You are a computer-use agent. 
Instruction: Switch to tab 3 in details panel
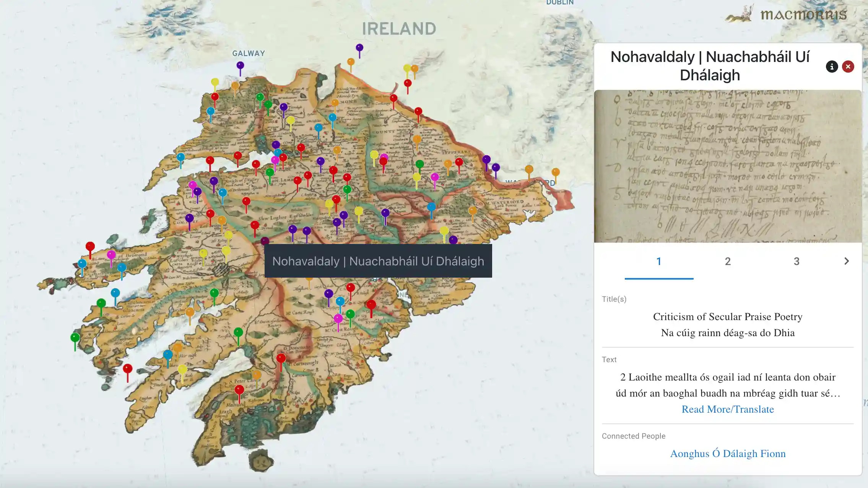796,261
